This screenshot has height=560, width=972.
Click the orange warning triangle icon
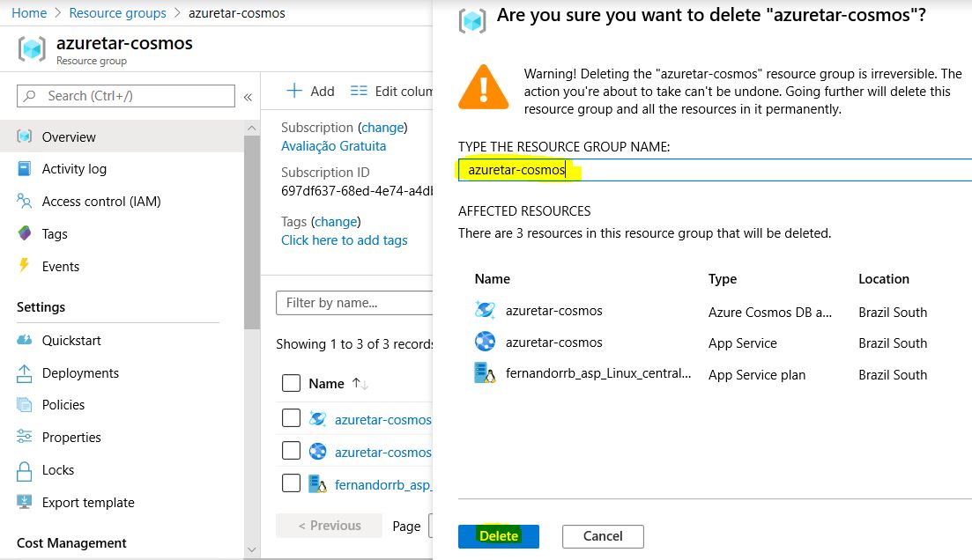tap(484, 87)
